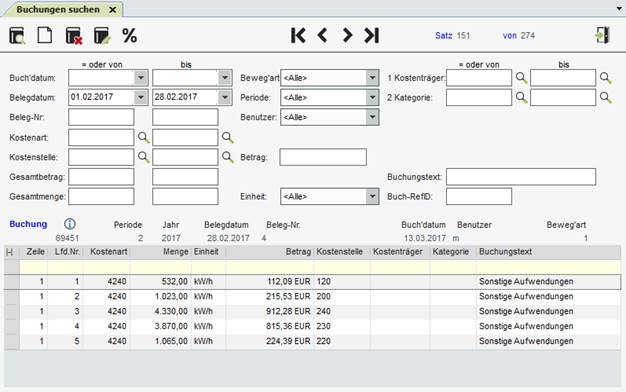
Task: Click the search bookings toolbar icon
Action: 17,36
